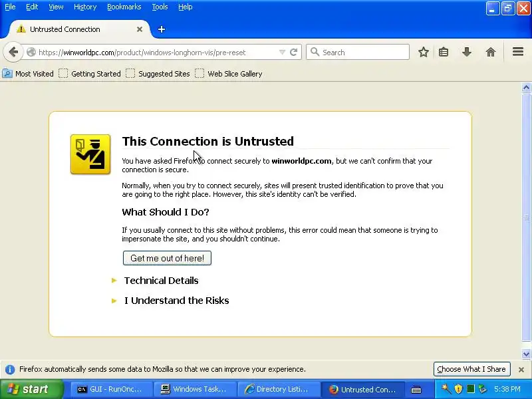Open the Bookmarks menu
The width and height of the screenshot is (532, 399).
coord(124,7)
